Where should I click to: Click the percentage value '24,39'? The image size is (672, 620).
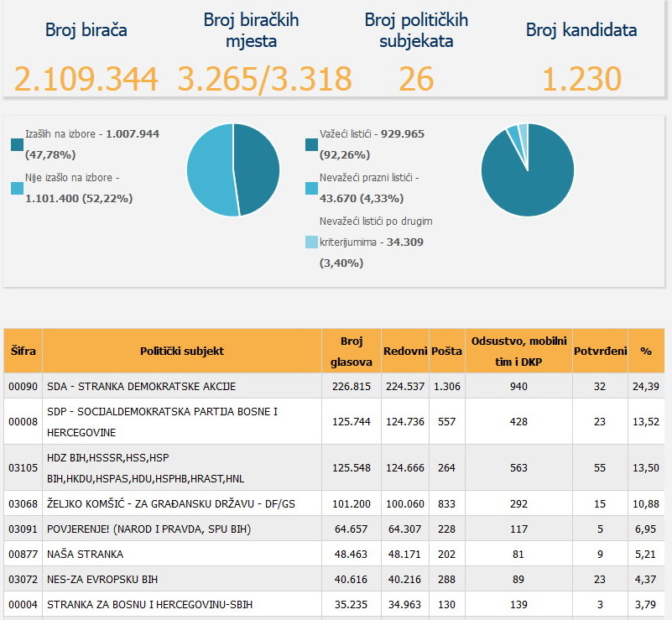pyautogui.click(x=646, y=387)
